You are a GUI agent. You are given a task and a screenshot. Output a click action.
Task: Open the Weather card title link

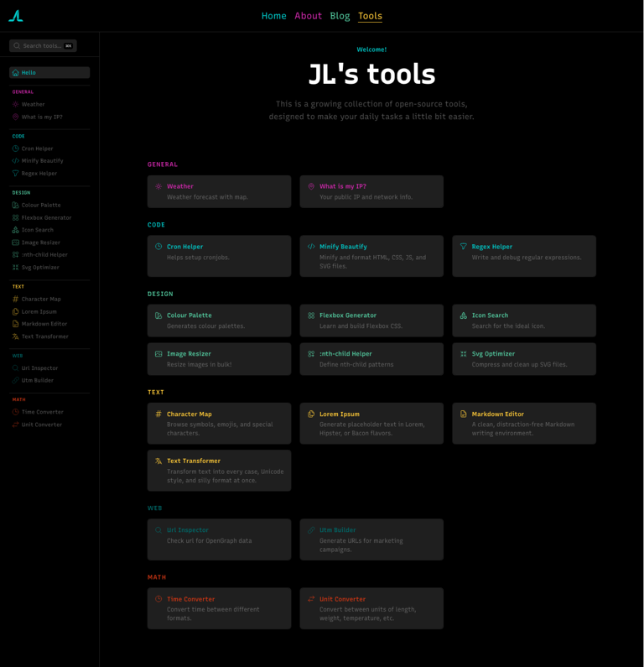[180, 186]
